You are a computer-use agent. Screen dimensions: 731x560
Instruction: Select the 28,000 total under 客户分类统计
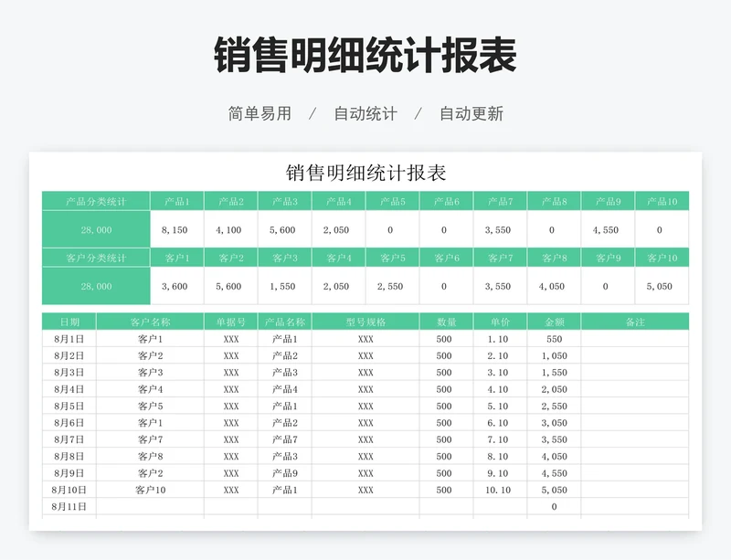tap(96, 286)
